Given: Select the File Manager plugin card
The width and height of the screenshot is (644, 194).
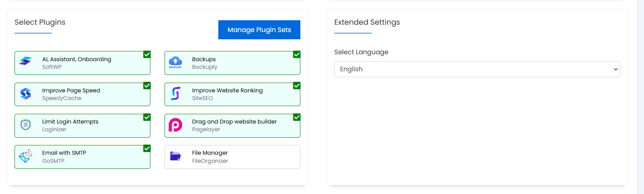Looking at the screenshot, I should point(232,157).
